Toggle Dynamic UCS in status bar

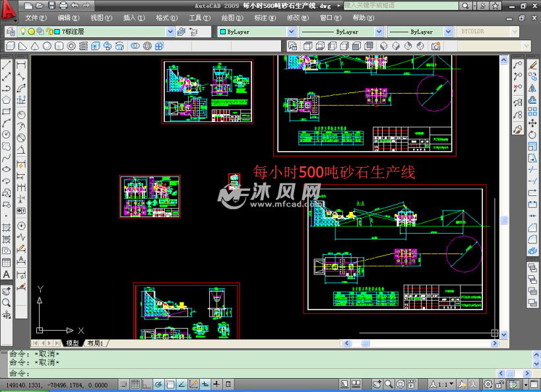tap(193, 384)
